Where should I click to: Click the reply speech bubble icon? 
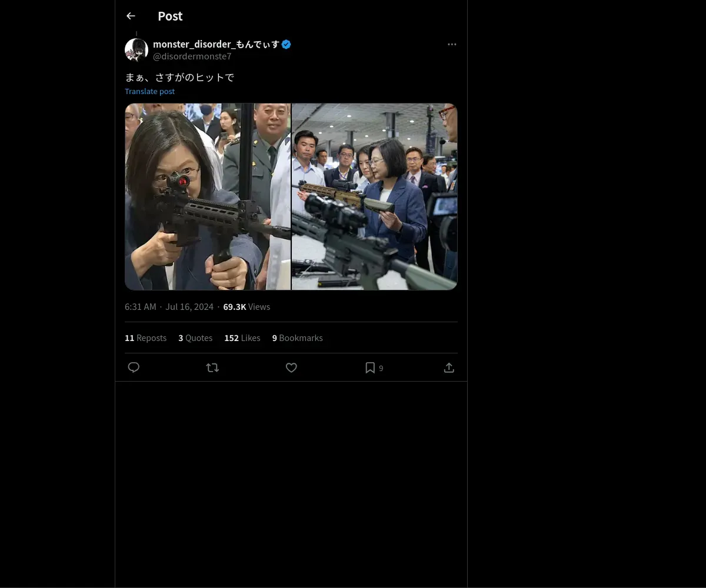click(x=134, y=367)
